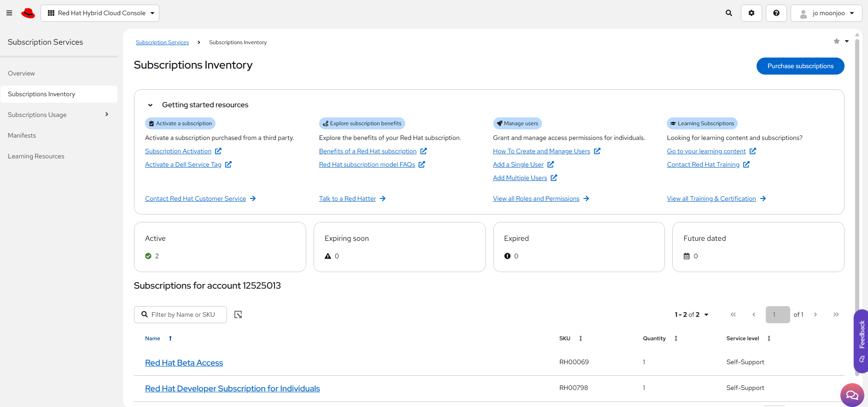The width and height of the screenshot is (868, 407).
Task: Click the export icon beside the filter field
Action: pyautogui.click(x=238, y=314)
